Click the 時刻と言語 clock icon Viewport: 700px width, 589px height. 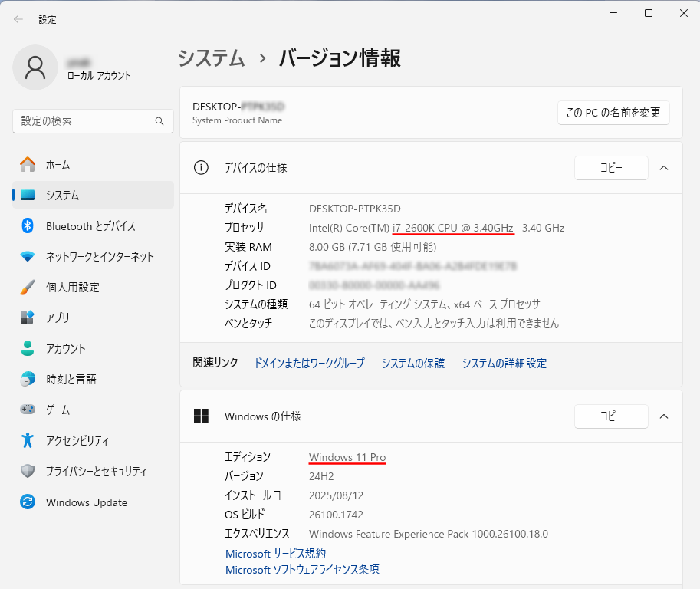(28, 379)
